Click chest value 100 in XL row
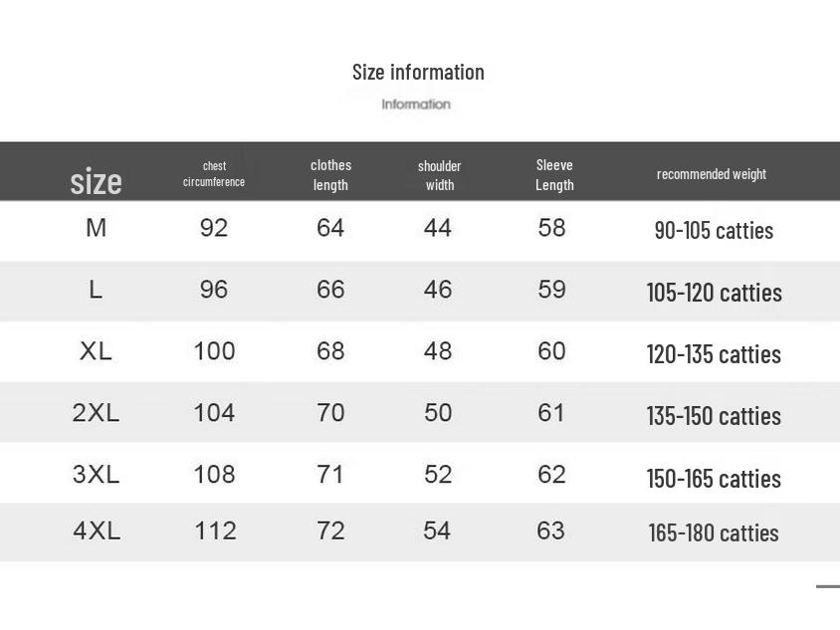Viewport: 840px width, 630px height. click(x=214, y=351)
